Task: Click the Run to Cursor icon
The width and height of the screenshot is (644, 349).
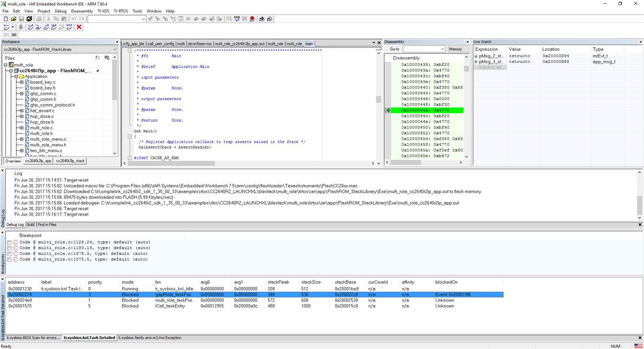Action: pyautogui.click(x=62, y=27)
